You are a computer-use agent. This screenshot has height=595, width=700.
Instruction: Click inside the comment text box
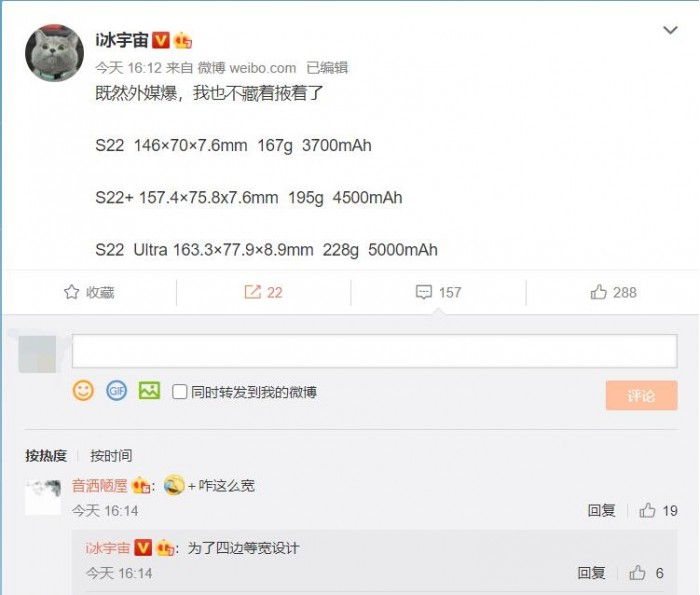pyautogui.click(x=375, y=351)
